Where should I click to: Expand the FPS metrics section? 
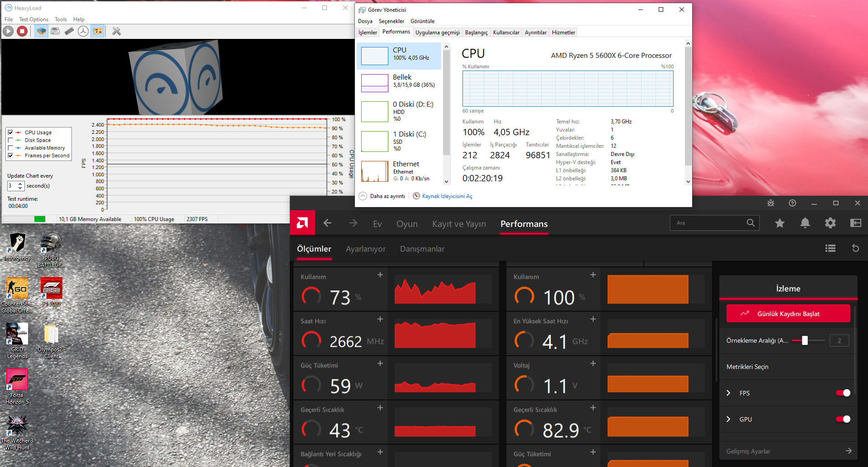(x=728, y=393)
